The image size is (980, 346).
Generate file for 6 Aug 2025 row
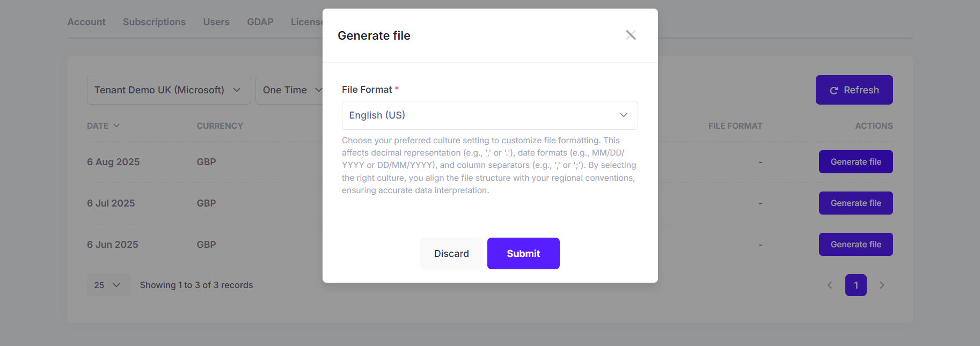click(x=855, y=161)
